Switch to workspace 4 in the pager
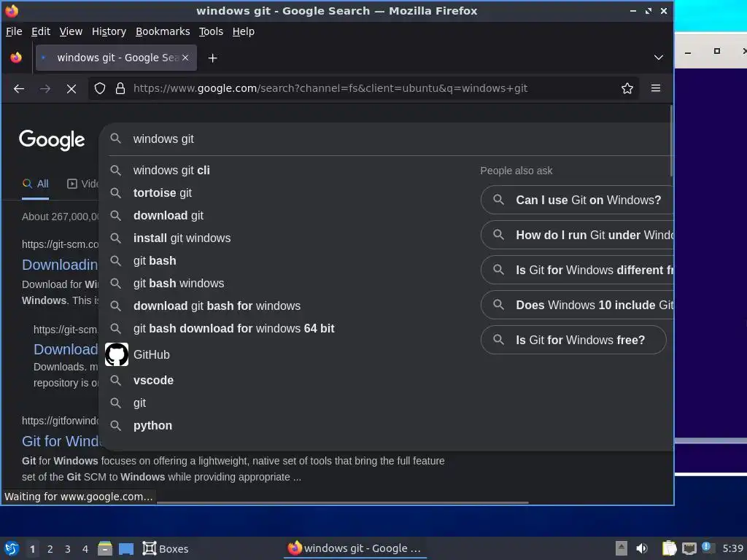747x560 pixels. click(85, 549)
